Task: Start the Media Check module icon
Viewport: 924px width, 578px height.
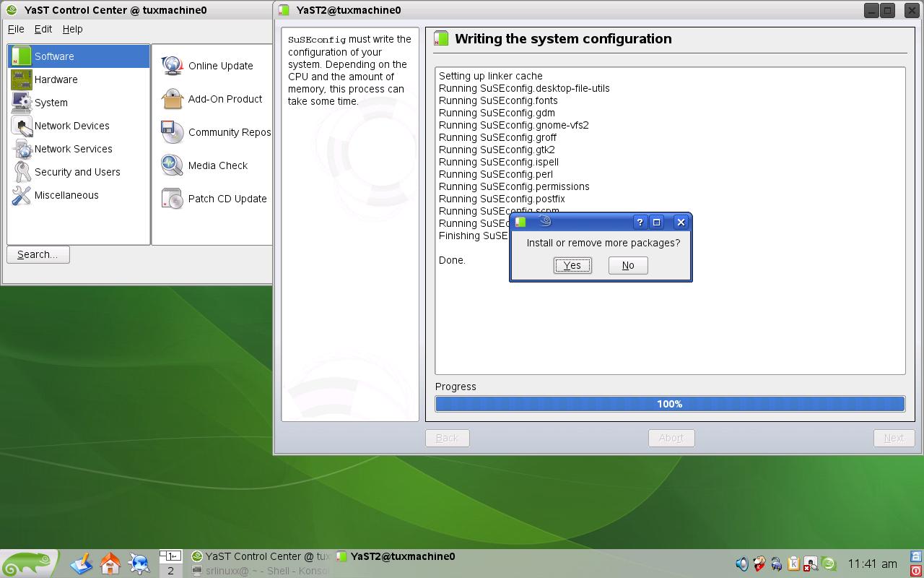Action: click(172, 165)
